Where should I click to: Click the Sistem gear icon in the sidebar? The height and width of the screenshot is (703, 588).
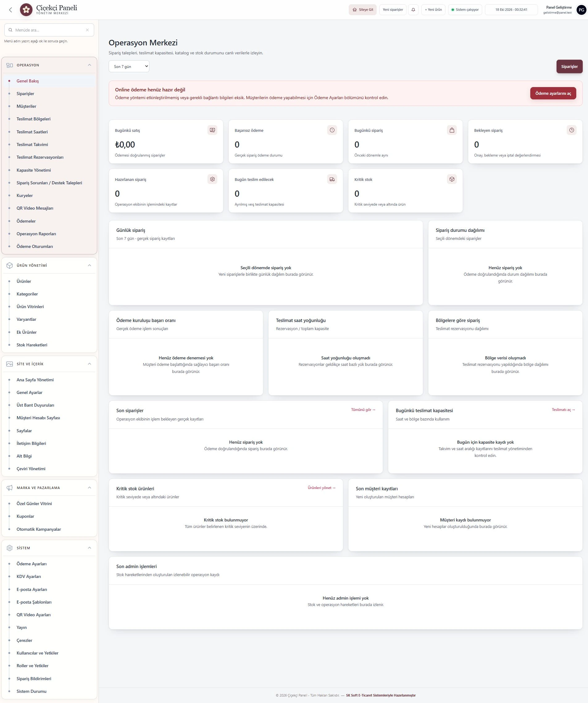[10, 548]
